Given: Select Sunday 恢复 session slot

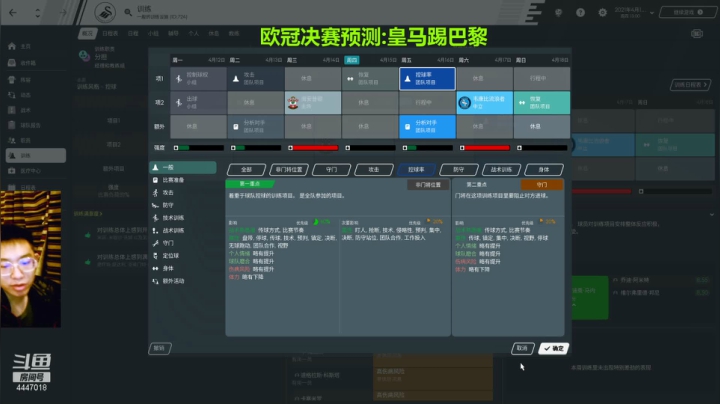Looking at the screenshot, I should point(542,102).
